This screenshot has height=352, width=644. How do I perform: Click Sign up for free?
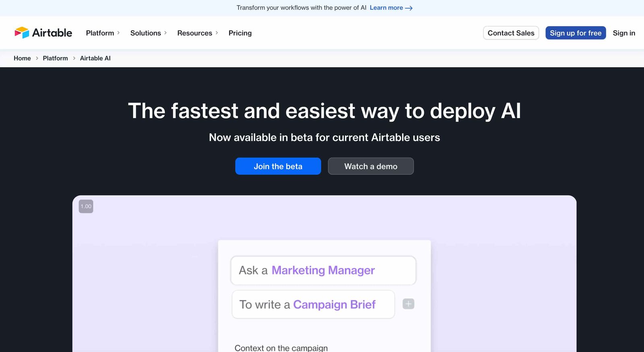[576, 33]
